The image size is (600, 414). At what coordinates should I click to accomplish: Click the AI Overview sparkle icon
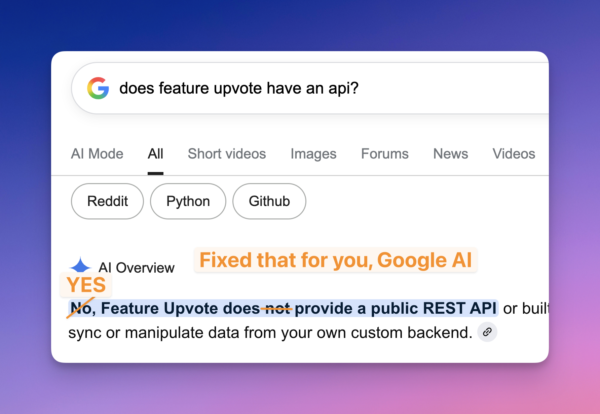click(x=80, y=265)
